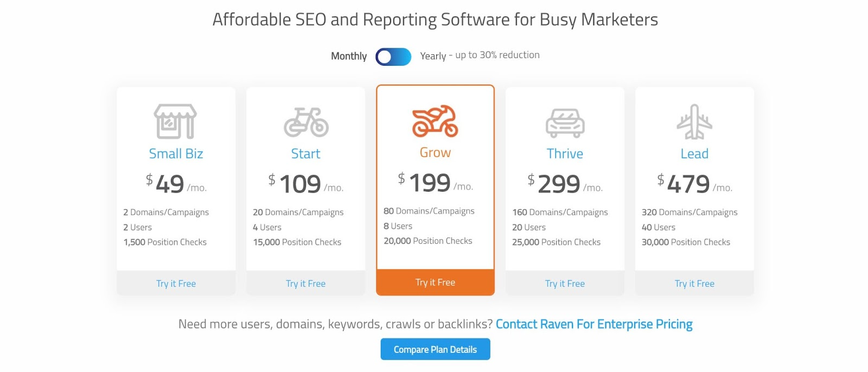Viewport: 868px width, 372px height.
Task: Click the orange Try it Free button
Action: pos(435,282)
